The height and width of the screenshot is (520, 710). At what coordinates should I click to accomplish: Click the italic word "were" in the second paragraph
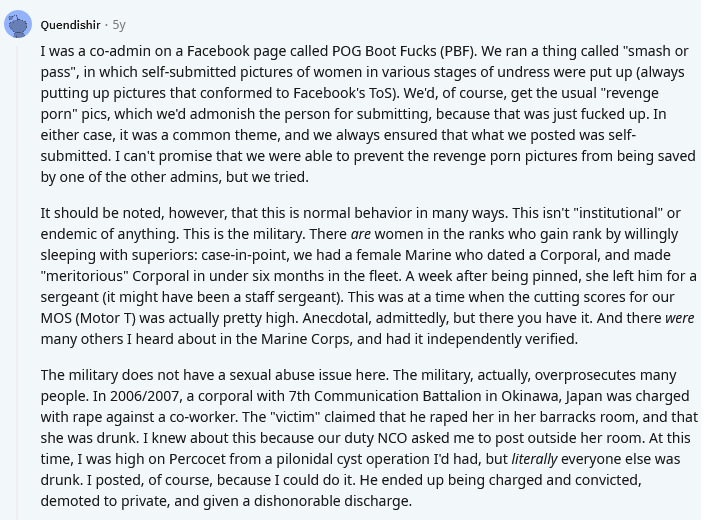point(679,318)
